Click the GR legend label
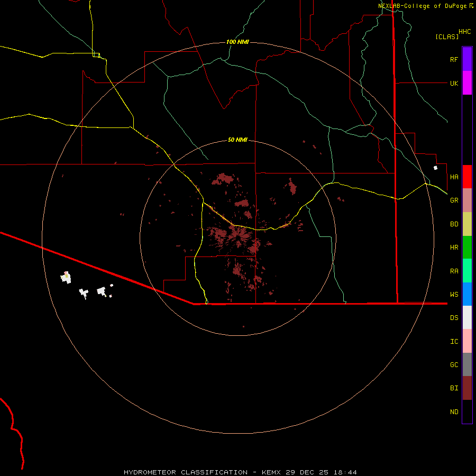This screenshot has width=476, height=476. 454,200
